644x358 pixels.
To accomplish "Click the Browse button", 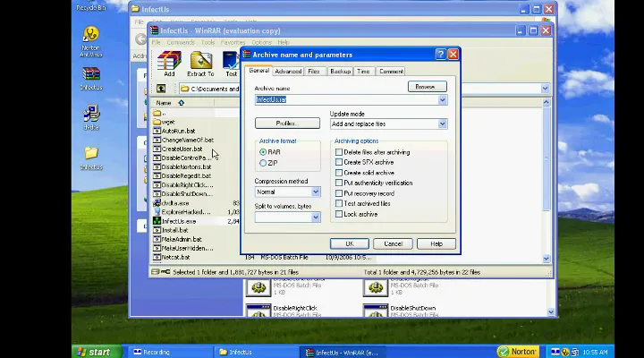I will [428, 87].
